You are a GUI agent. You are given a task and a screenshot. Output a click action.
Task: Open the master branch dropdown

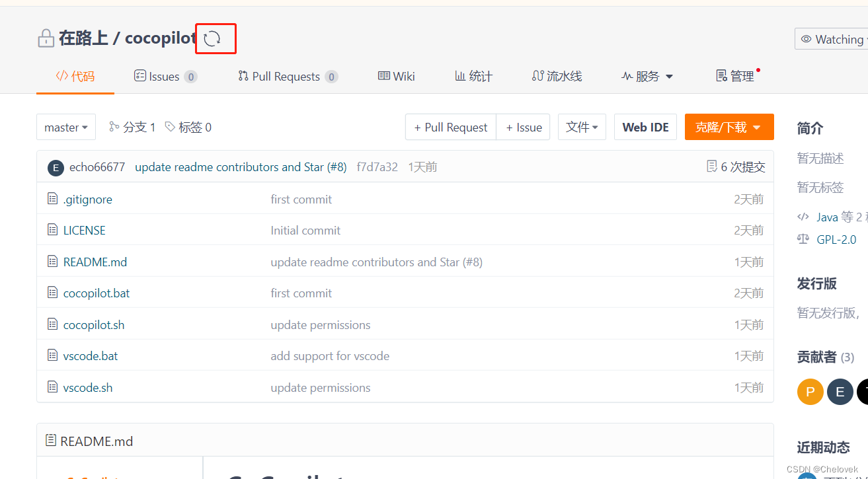click(66, 127)
